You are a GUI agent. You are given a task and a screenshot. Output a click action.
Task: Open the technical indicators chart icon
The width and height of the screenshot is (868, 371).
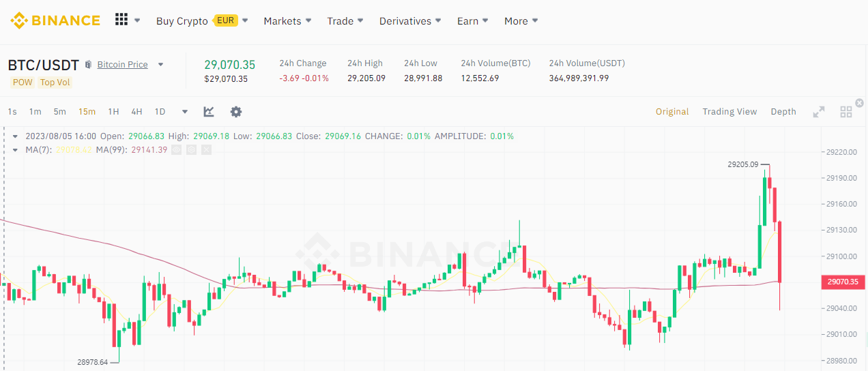pos(209,112)
